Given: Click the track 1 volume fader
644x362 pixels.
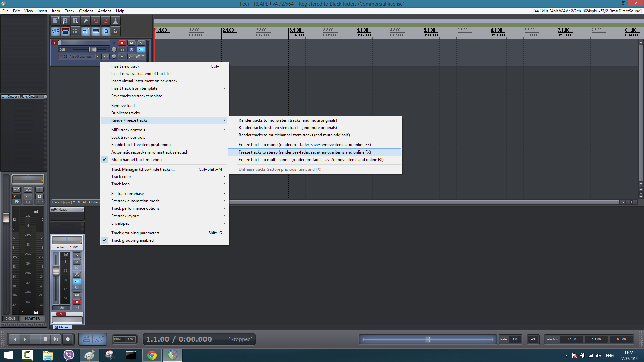Looking at the screenshot, I should click(92, 49).
